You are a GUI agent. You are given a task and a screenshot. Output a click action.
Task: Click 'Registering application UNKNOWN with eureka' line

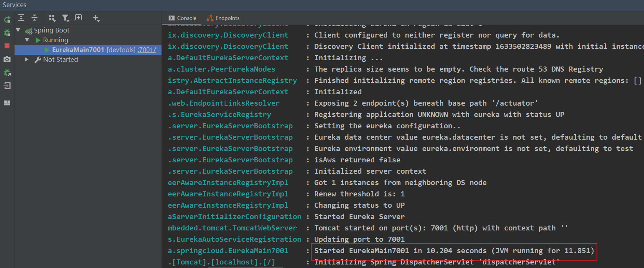pos(439,115)
